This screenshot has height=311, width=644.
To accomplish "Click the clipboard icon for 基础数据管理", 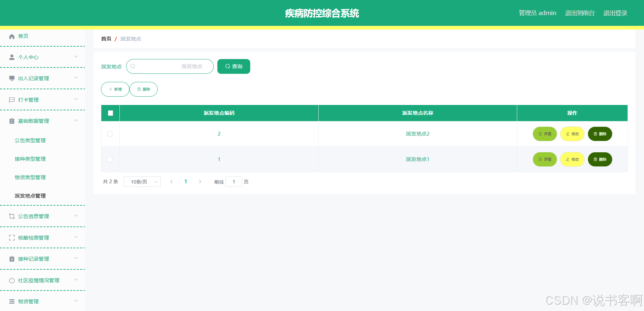I will click(x=12, y=121).
